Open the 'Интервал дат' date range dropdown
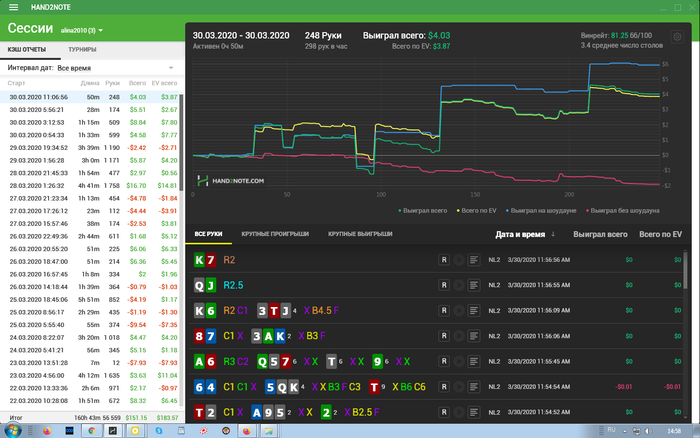Viewport: 700px width, 438px height. point(91,68)
